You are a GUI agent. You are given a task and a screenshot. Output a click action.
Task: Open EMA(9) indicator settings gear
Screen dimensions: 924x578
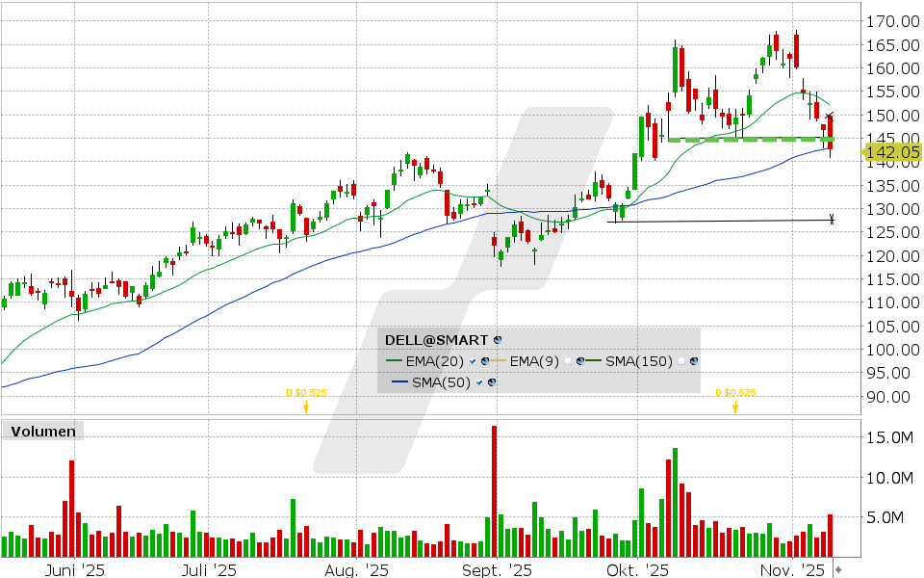pos(579,361)
